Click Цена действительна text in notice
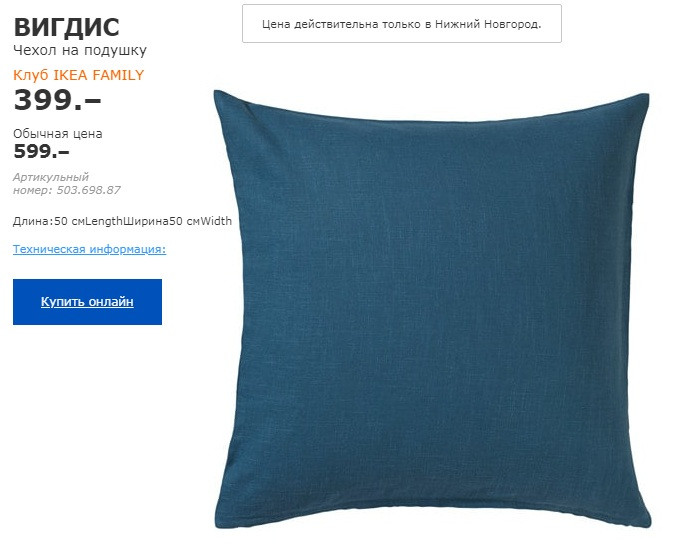The image size is (692, 547). (x=320, y=24)
